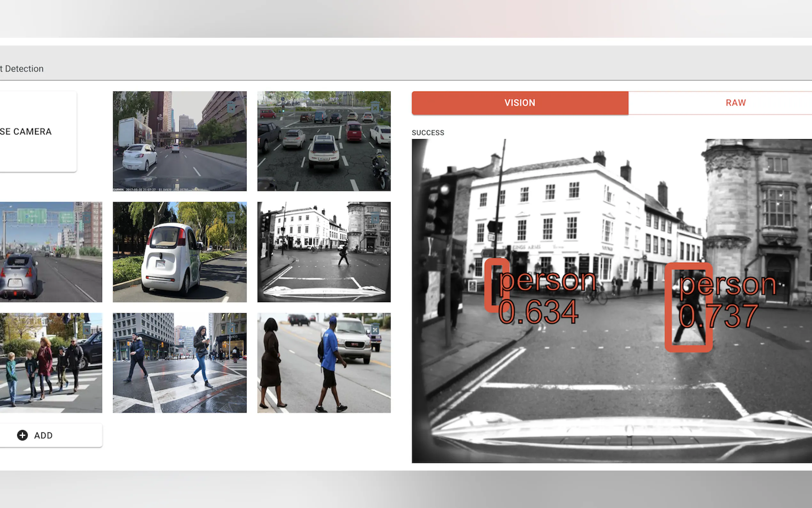812x508 pixels.
Task: Remove the two-pedestrians wet crosswalk thumbnail via trash icon
Action: click(231, 329)
